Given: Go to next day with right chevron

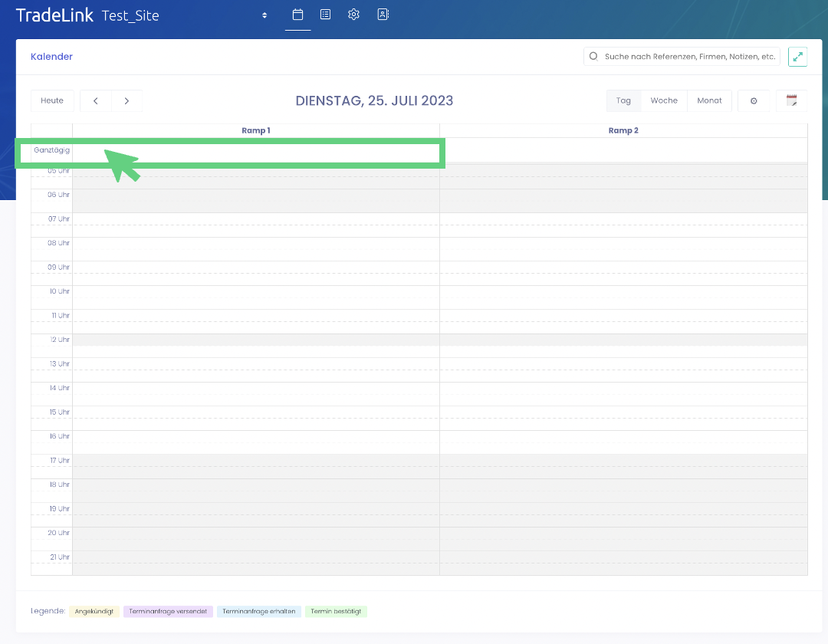Looking at the screenshot, I should pos(127,101).
